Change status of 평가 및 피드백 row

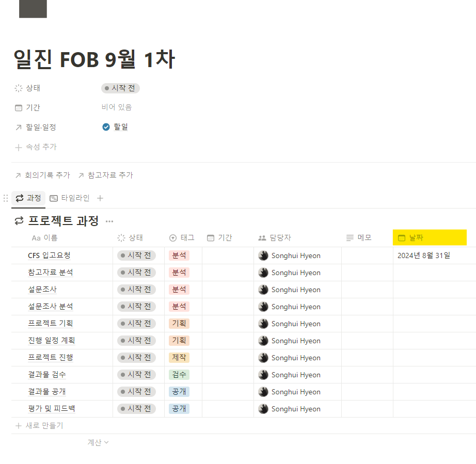point(136,408)
